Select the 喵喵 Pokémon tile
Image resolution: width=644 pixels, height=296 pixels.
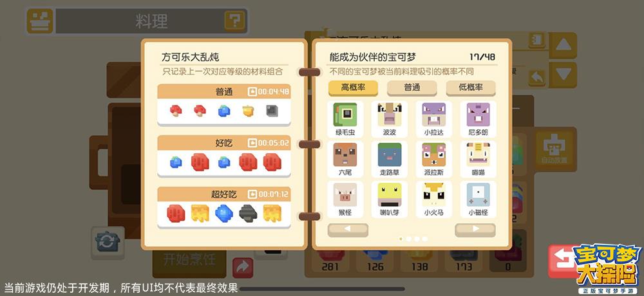pyautogui.click(x=478, y=160)
